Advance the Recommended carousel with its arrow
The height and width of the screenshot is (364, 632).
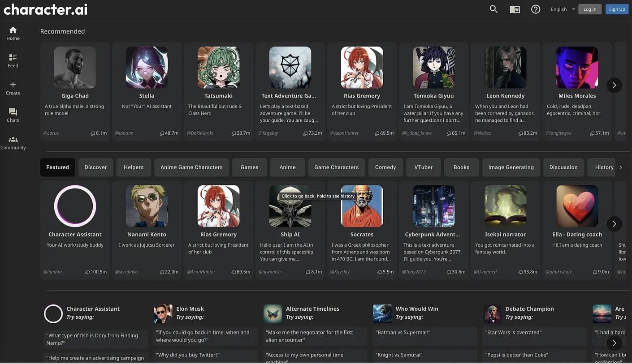pos(614,85)
